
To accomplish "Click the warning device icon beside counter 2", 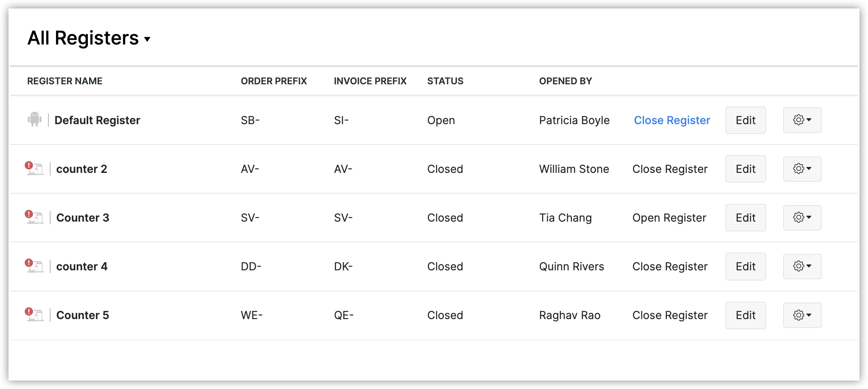I will 34,169.
